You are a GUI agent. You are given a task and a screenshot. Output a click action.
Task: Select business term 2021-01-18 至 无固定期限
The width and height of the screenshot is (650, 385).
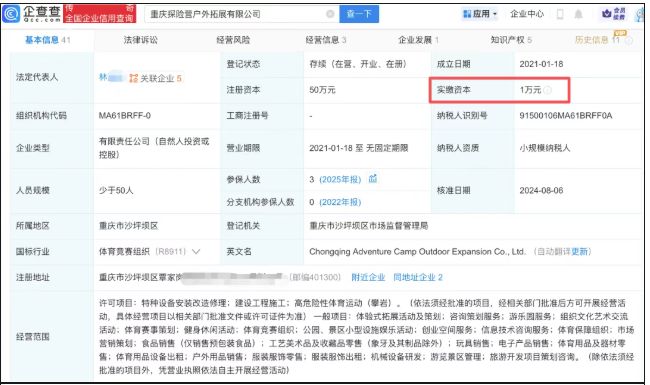coord(359,148)
